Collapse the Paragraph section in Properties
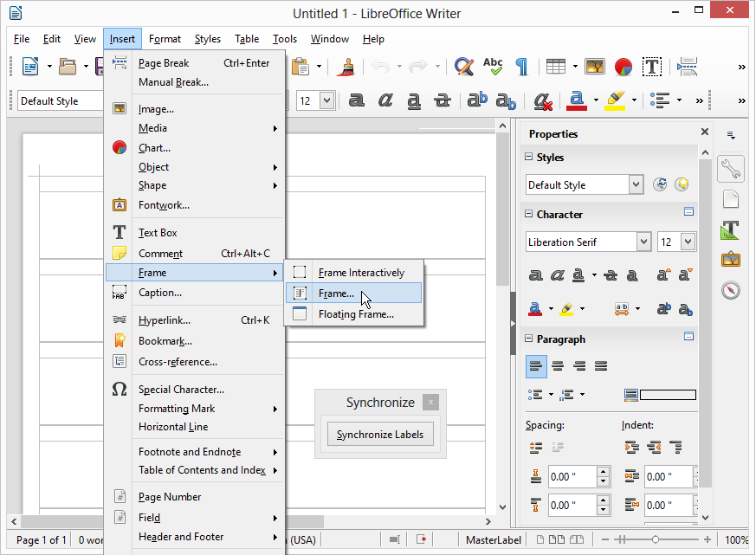This screenshot has width=756, height=555. (x=528, y=339)
